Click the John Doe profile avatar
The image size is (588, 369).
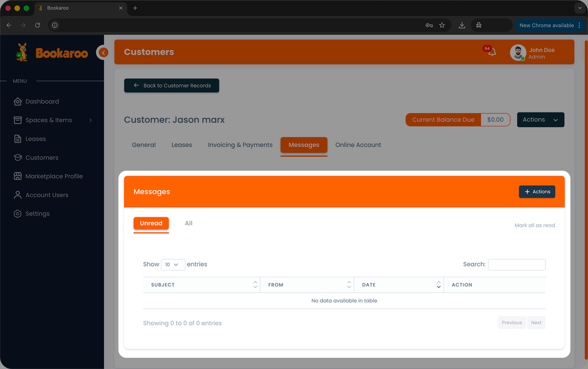518,52
